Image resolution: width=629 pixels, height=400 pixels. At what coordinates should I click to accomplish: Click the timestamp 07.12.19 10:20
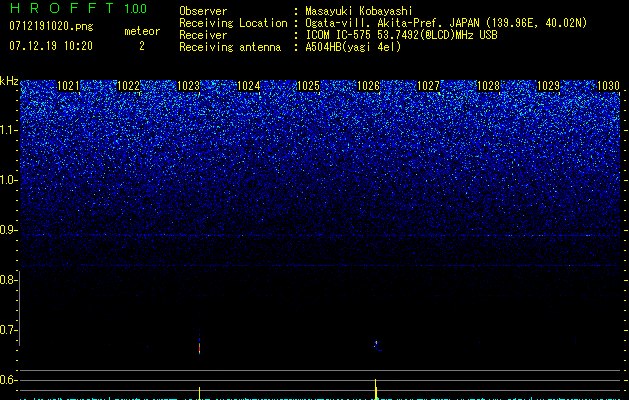click(x=51, y=46)
